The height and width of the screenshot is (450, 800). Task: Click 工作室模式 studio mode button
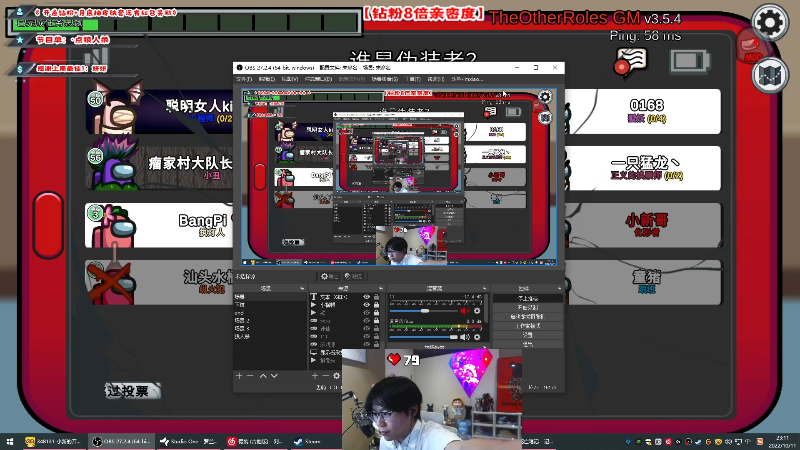(528, 326)
